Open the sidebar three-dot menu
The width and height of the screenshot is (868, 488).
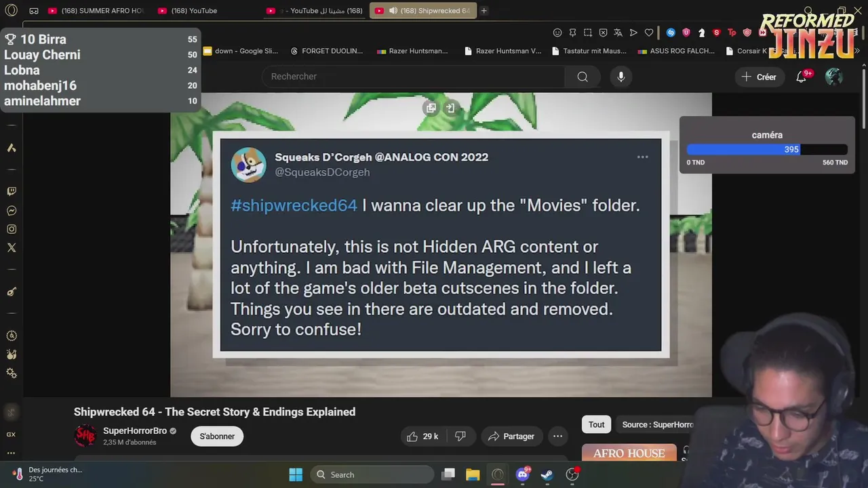[x=11, y=453]
